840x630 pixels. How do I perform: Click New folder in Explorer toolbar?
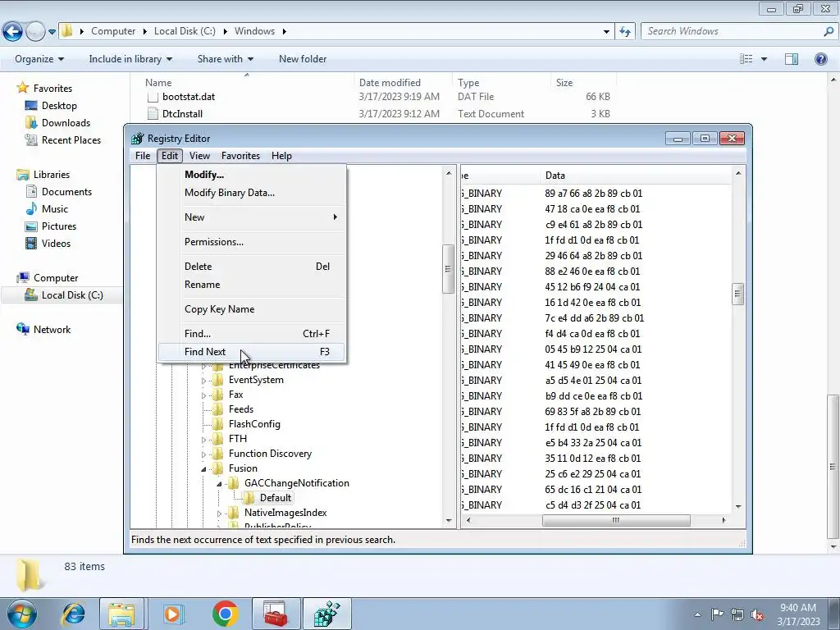[303, 59]
